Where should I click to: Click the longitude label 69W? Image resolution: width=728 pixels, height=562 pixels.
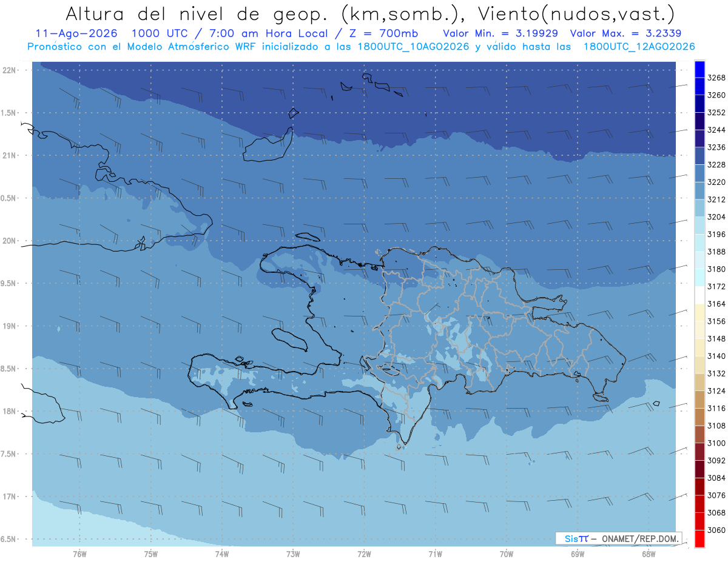pos(578,554)
